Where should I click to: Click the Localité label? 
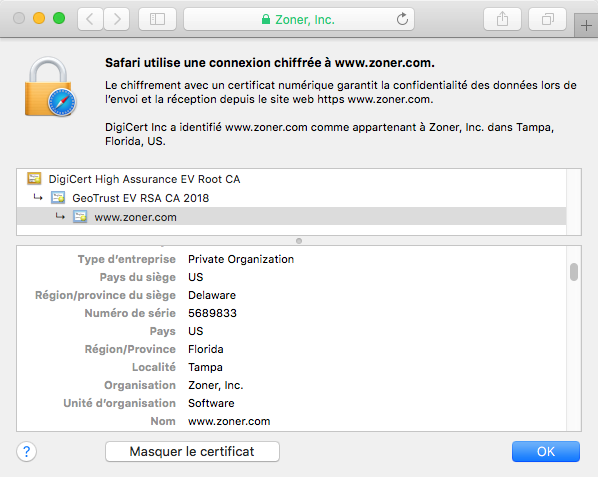(154, 367)
